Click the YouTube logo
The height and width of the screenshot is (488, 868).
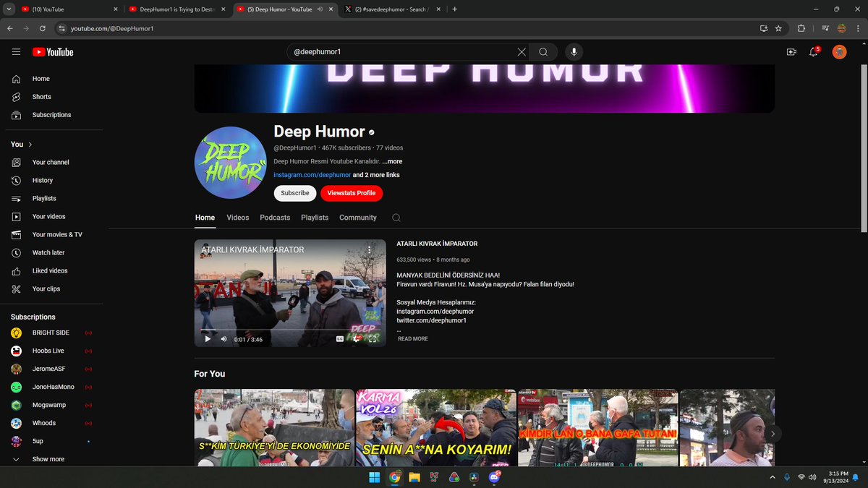click(x=53, y=52)
